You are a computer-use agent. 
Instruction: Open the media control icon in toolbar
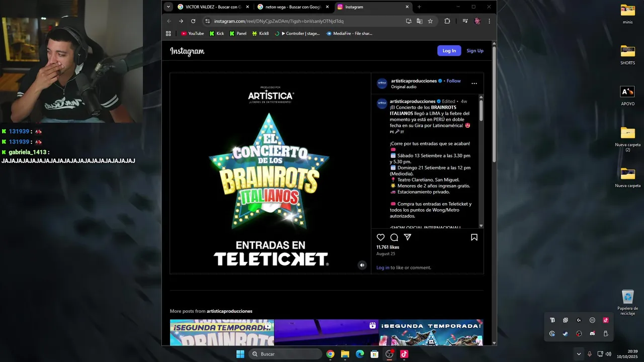465,21
